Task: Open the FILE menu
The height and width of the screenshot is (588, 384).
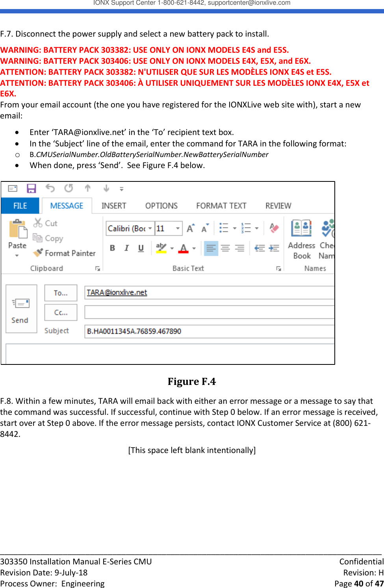Action: 20,205
